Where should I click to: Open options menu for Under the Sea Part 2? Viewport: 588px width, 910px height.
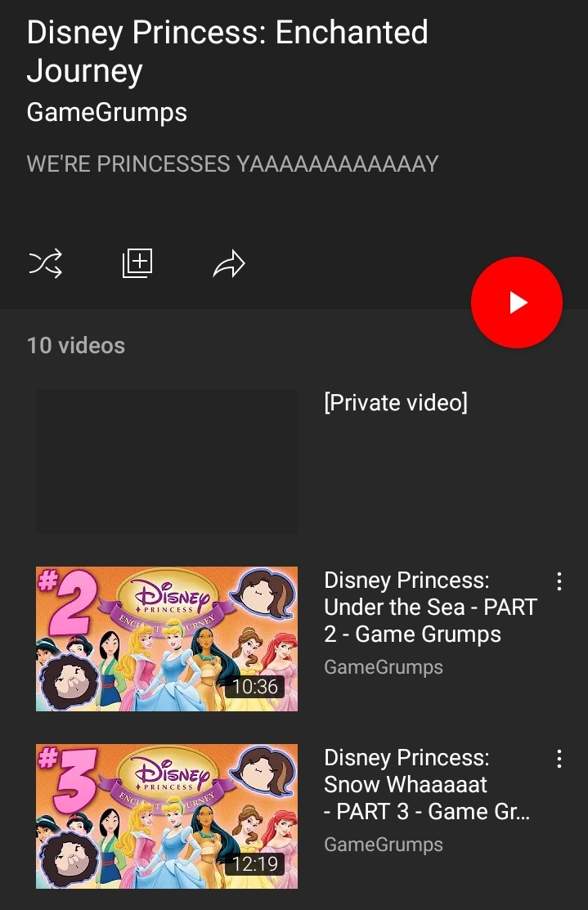(x=559, y=581)
